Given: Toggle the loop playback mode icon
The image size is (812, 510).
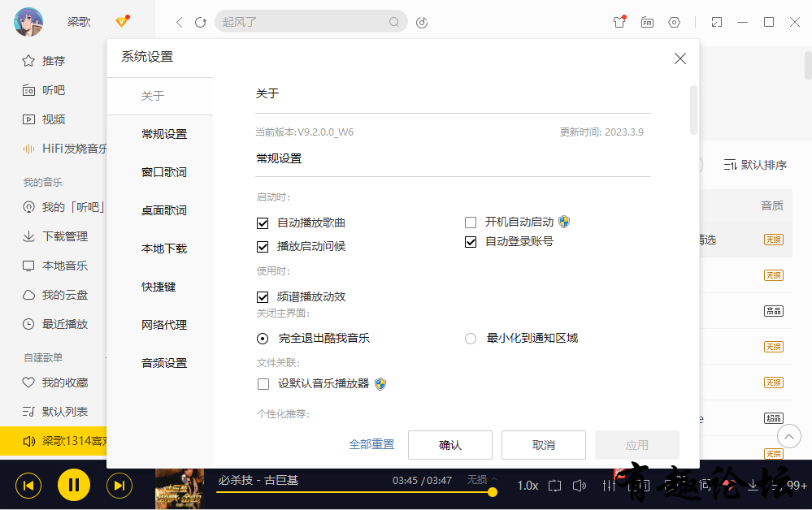Looking at the screenshot, I should coord(554,486).
